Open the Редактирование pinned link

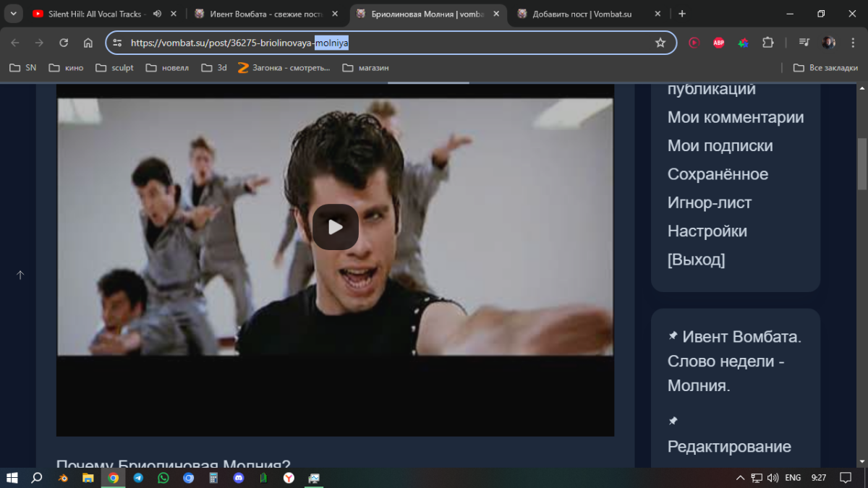[x=729, y=447]
